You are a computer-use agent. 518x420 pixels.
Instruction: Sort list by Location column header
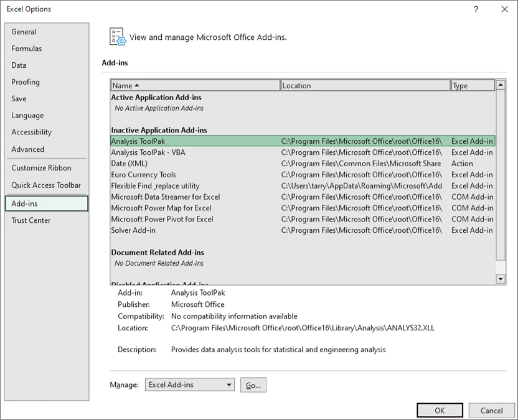coord(365,85)
